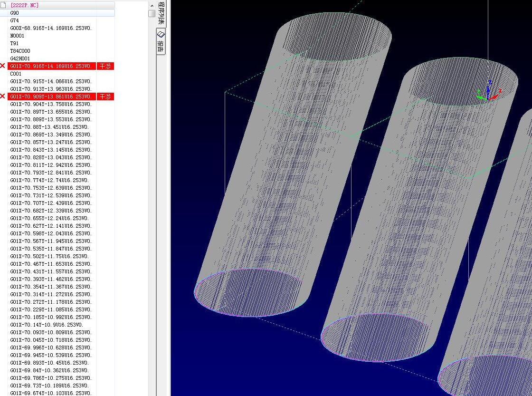This screenshot has width=532, height=396.
Task: Select the G01X-70.354Y-11.367 line
Action: (x=51, y=287)
